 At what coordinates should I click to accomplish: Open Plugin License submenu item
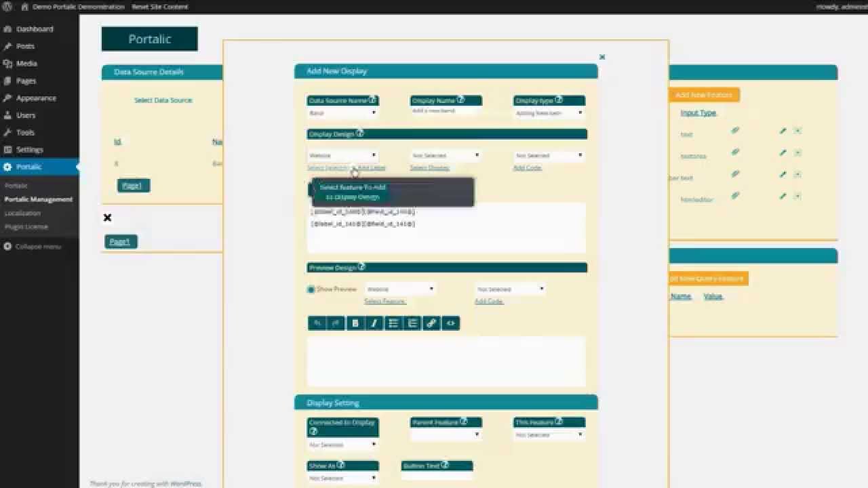tap(26, 226)
